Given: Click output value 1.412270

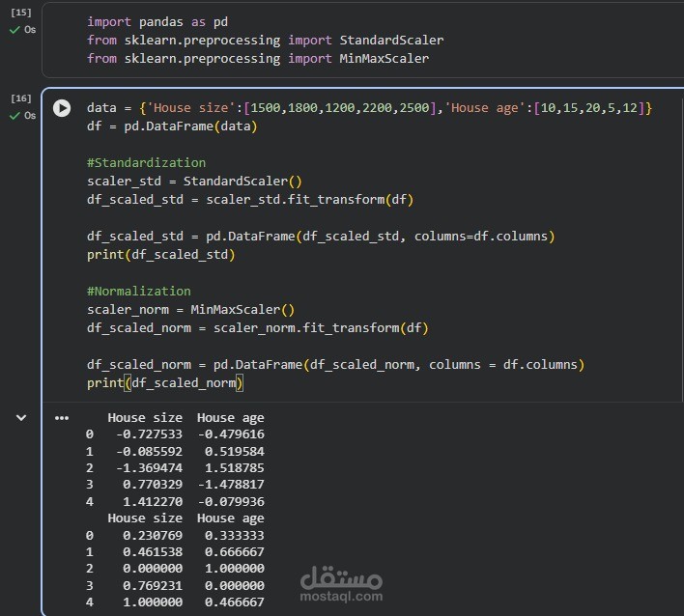Looking at the screenshot, I should pyautogui.click(x=153, y=502).
